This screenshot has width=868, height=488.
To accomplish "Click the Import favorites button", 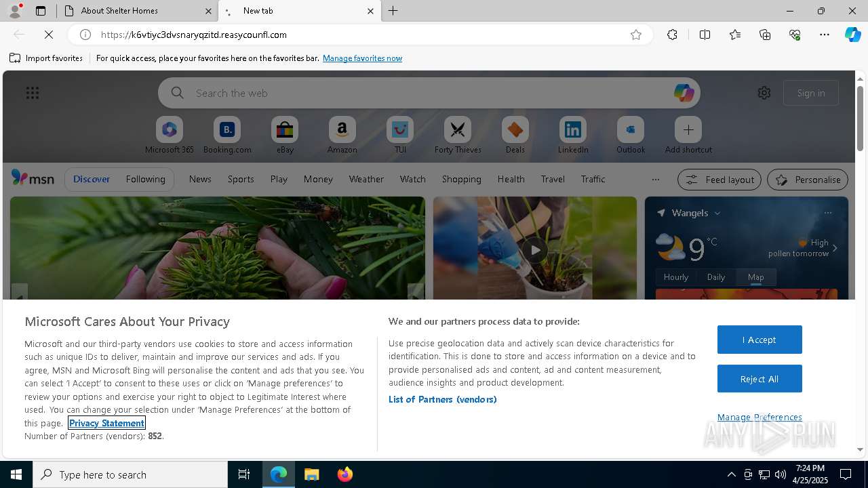I will [x=46, y=58].
